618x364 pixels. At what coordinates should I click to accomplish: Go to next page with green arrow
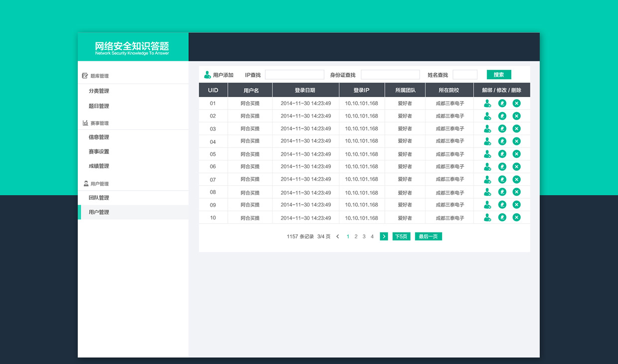[384, 237]
